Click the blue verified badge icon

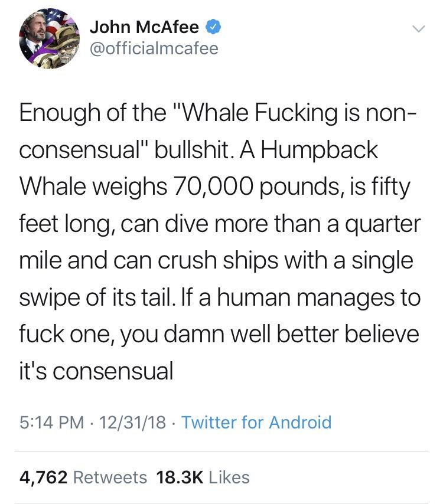[x=213, y=27]
